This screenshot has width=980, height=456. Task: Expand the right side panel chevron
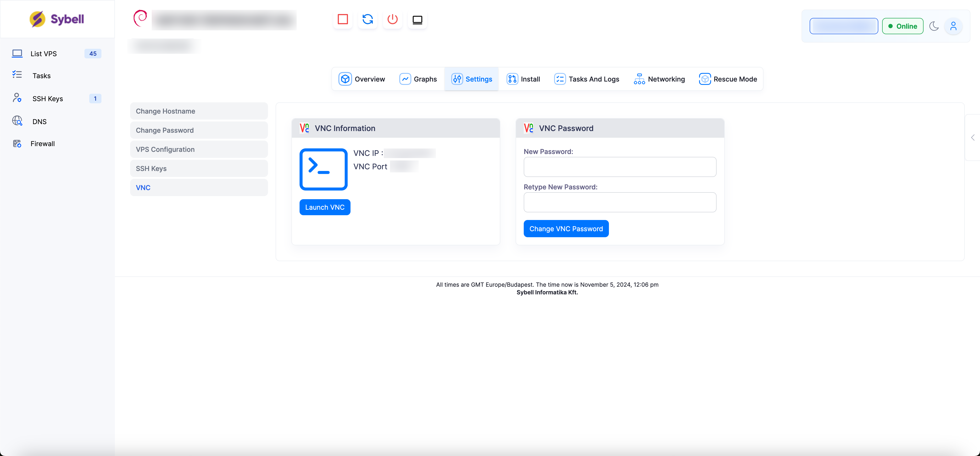coord(973,138)
